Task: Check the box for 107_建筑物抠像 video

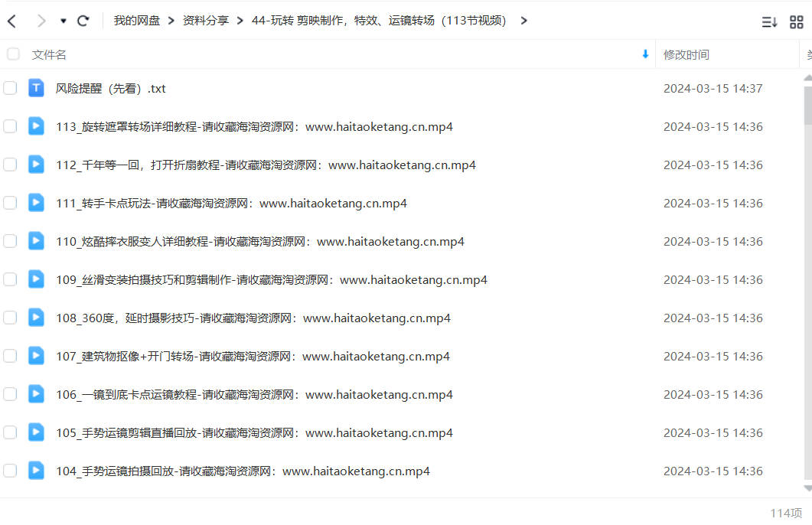Action: click(10, 356)
